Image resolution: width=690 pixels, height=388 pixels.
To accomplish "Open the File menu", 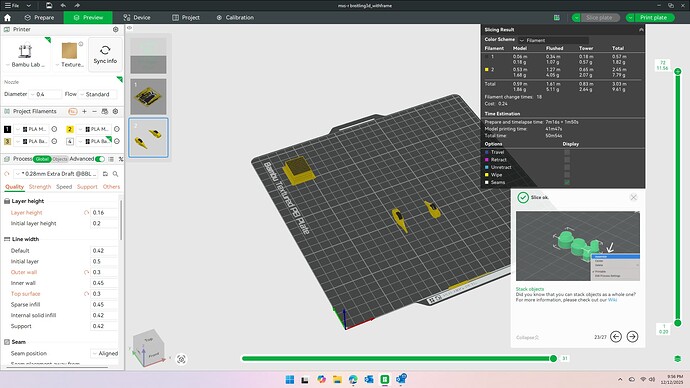I will (12, 5).
